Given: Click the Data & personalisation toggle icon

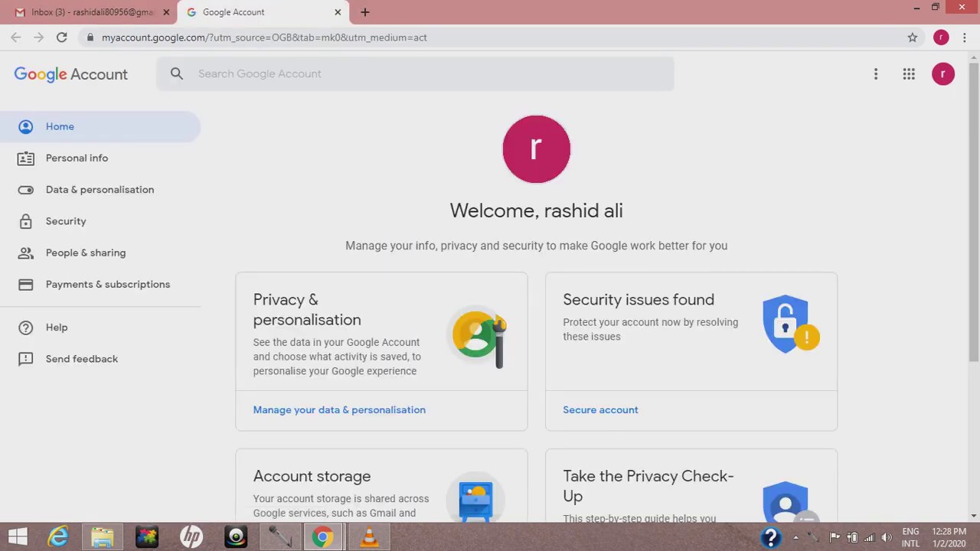Looking at the screenshot, I should [x=25, y=190].
